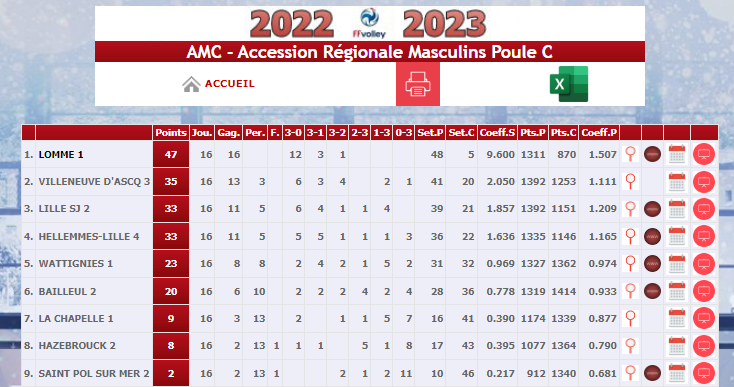This screenshot has height=387, width=734.
Task: Select the LOMME 1 team name
Action: (61, 154)
